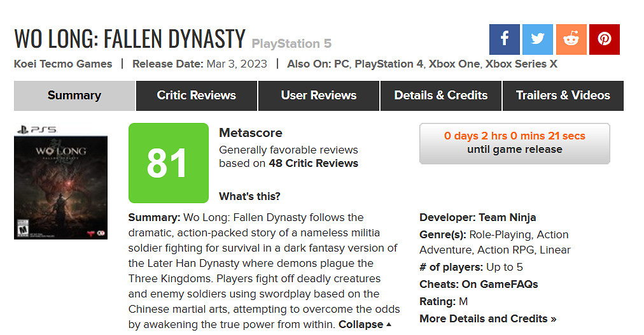Expand More Details and Credits
The image size is (644, 335).
point(487,318)
